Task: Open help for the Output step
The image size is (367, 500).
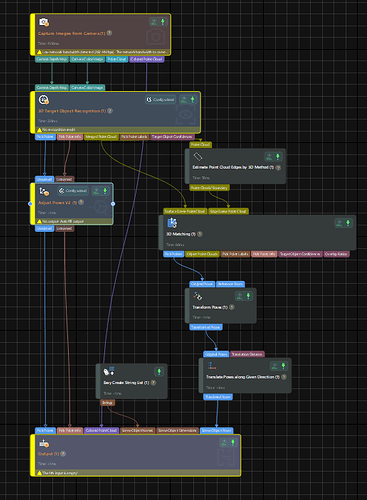Action: tap(63, 454)
